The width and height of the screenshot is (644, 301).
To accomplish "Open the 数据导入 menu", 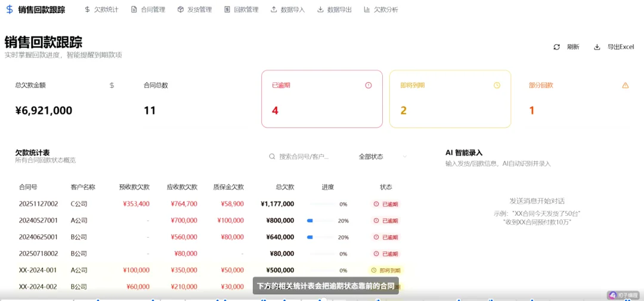I will pos(288,10).
